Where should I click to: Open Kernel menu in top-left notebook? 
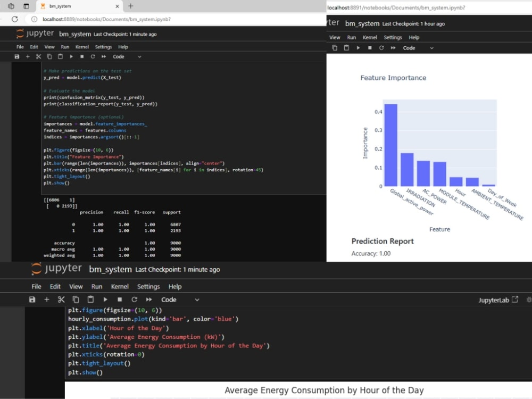[x=82, y=47]
